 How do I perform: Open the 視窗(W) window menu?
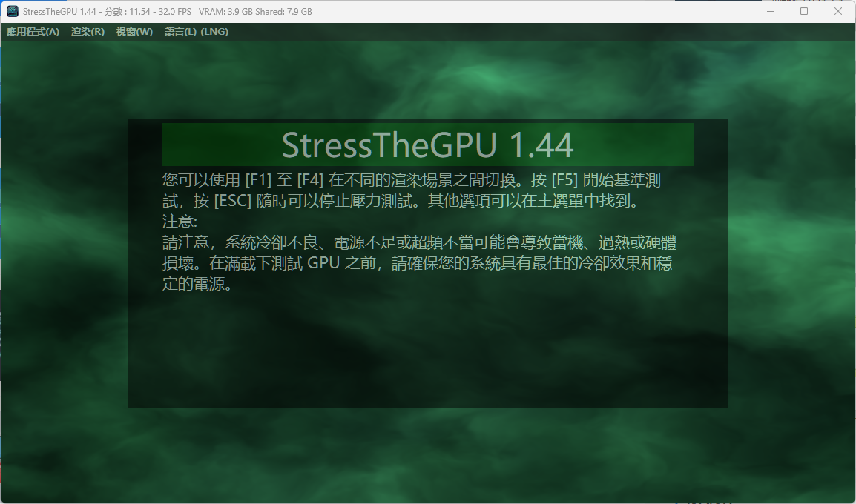click(x=133, y=32)
